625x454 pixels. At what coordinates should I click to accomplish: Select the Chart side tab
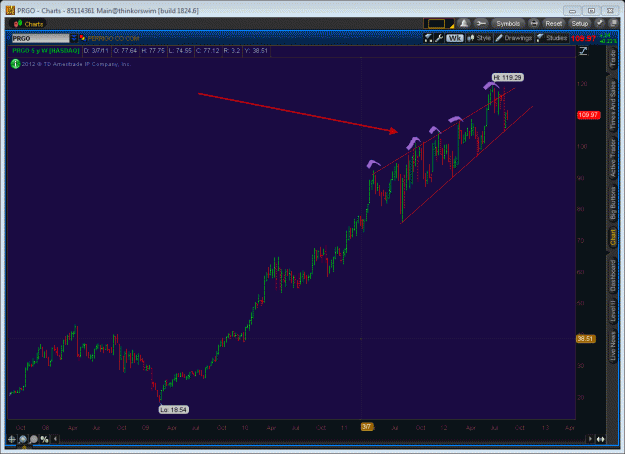[613, 237]
